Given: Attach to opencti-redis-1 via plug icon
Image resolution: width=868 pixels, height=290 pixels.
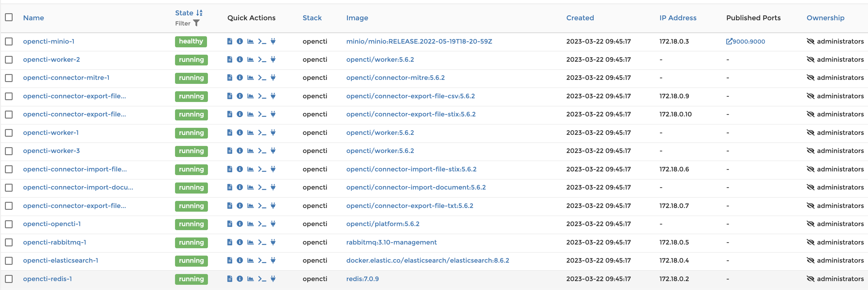Looking at the screenshot, I should (273, 279).
